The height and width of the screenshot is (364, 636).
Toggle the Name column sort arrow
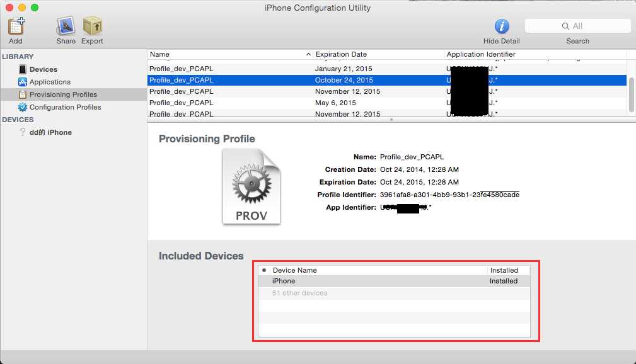pos(308,54)
